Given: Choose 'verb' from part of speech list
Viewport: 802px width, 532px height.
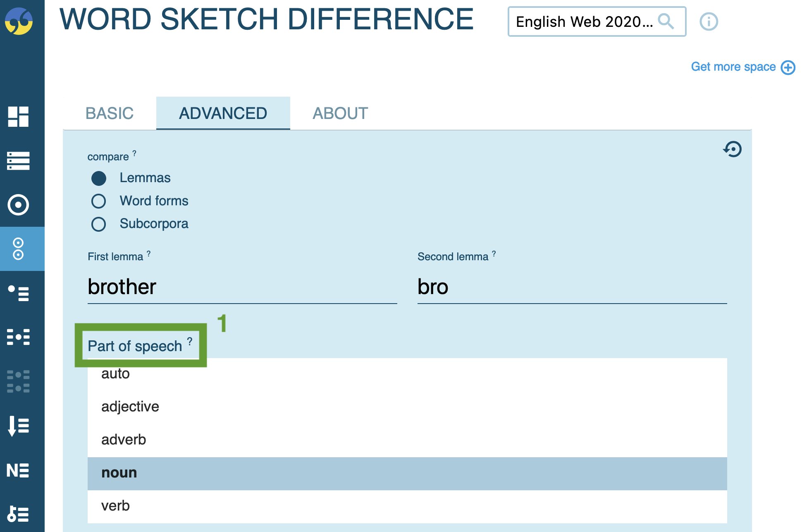Looking at the screenshot, I should coord(116,506).
